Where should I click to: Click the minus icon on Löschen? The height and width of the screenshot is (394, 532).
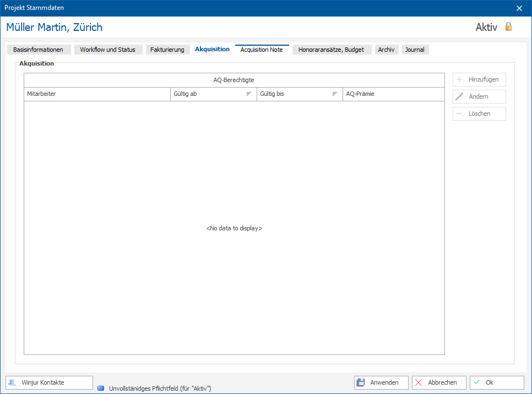pyautogui.click(x=459, y=114)
